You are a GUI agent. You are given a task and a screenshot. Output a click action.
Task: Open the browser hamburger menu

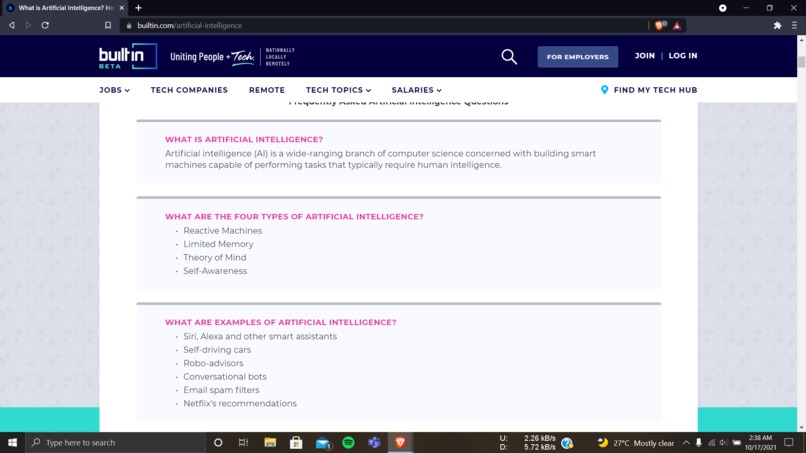pyautogui.click(x=794, y=25)
